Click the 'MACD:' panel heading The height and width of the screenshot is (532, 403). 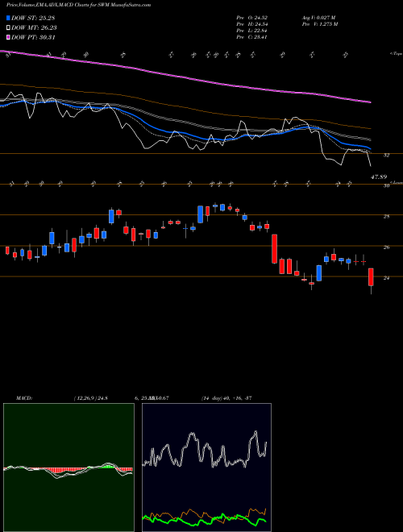(x=24, y=398)
